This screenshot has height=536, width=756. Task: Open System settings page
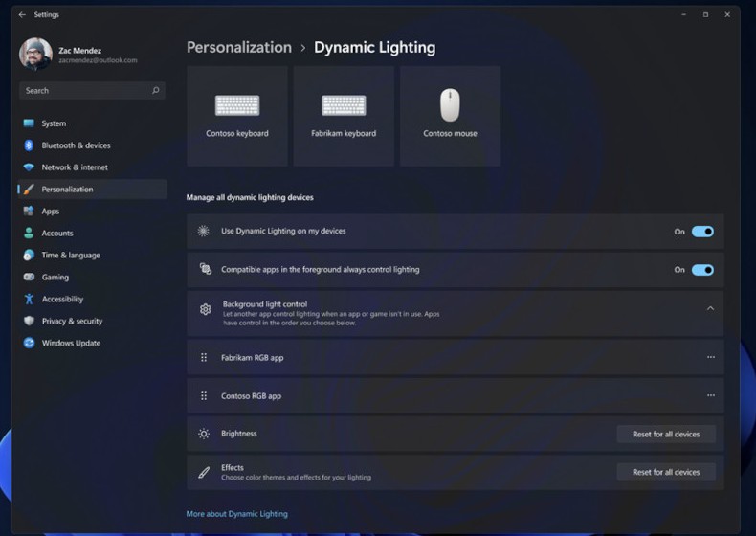pos(92,123)
